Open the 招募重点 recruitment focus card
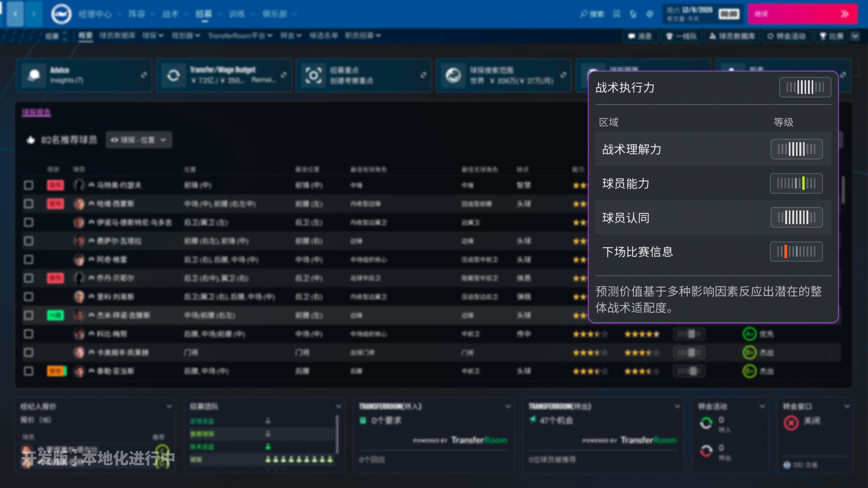868x488 pixels. (x=363, y=75)
